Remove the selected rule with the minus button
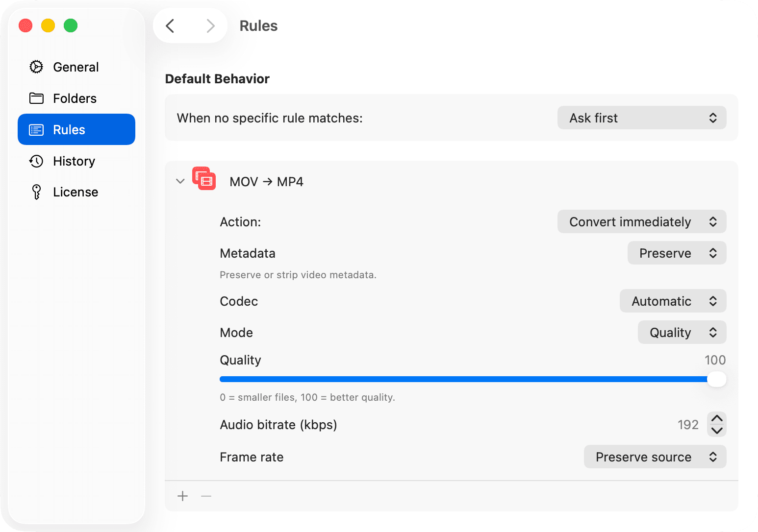This screenshot has width=758, height=532. tap(206, 496)
